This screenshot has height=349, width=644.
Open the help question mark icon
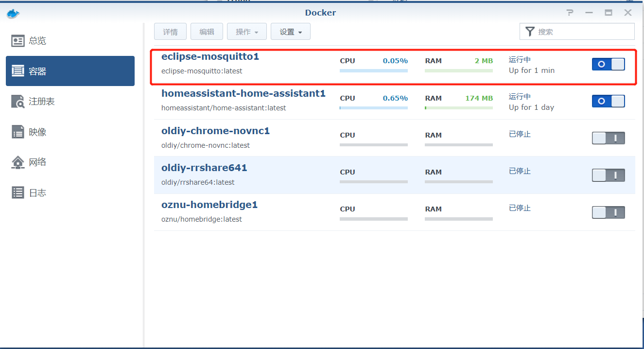570,13
